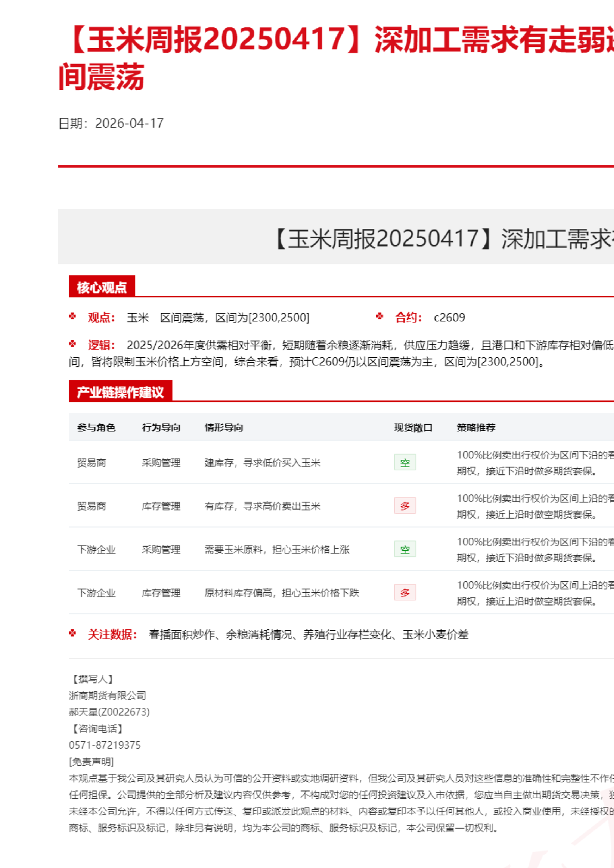Click the date 2026-04-17 below the title

pyautogui.click(x=129, y=123)
